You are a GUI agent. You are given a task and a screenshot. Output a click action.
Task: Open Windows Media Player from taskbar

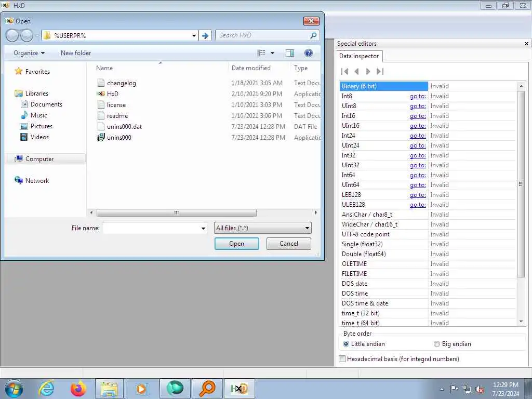[141, 389]
